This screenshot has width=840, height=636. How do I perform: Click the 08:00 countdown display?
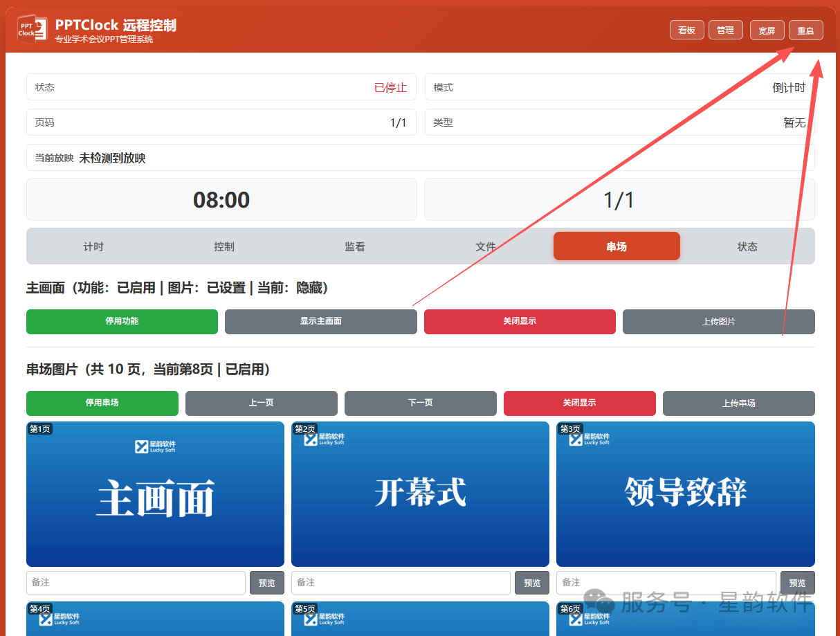tap(221, 200)
